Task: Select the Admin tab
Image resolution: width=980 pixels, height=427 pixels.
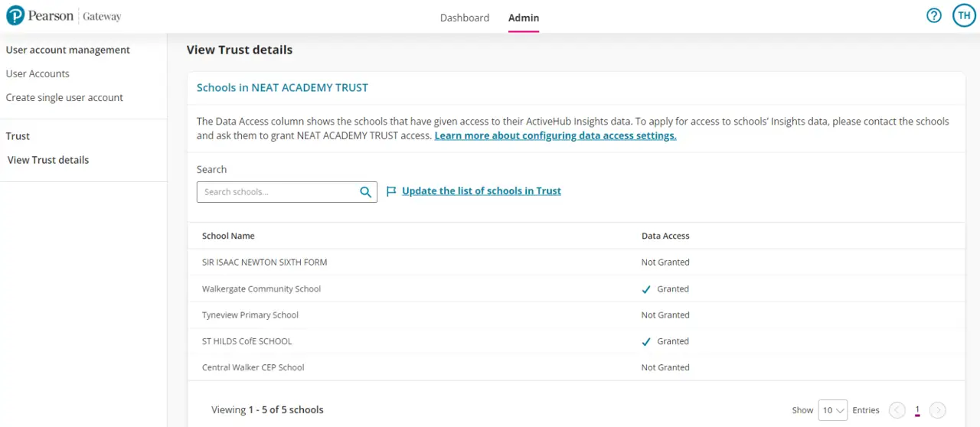Action: pos(524,18)
